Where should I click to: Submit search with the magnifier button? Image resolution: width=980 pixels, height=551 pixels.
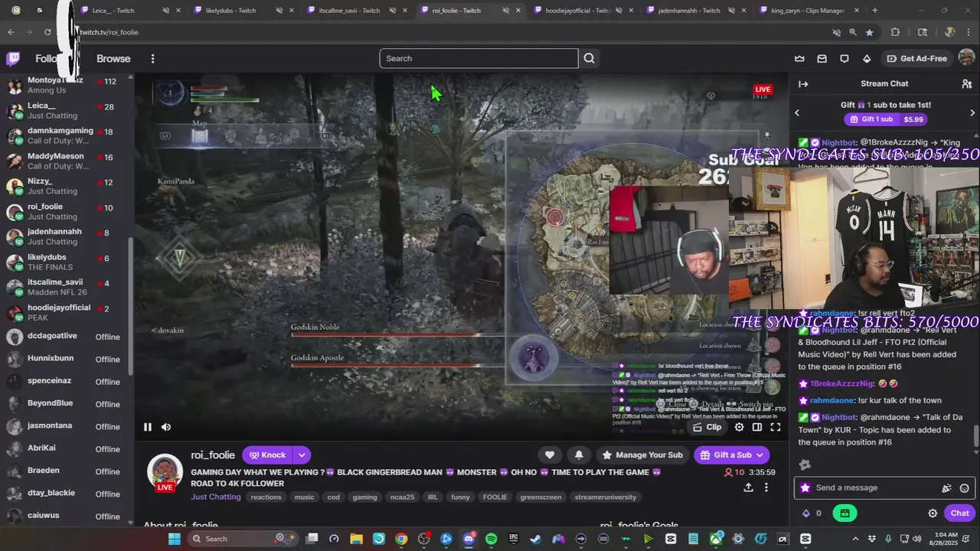click(589, 58)
